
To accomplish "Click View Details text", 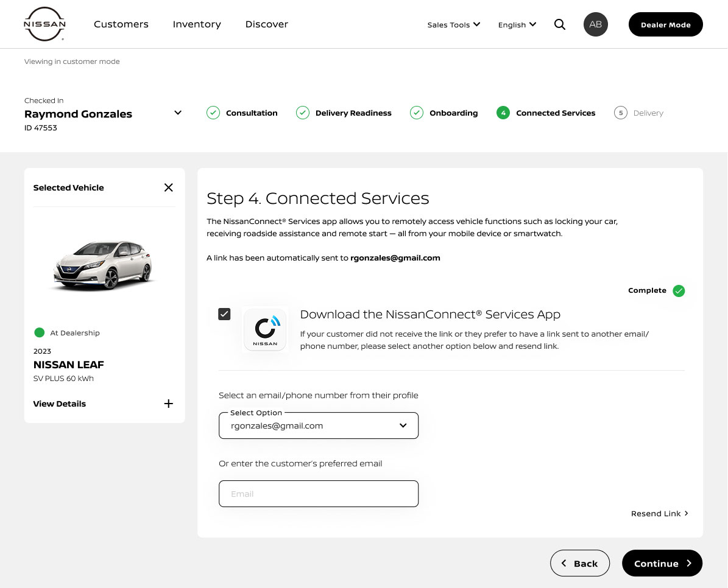I will point(60,404).
